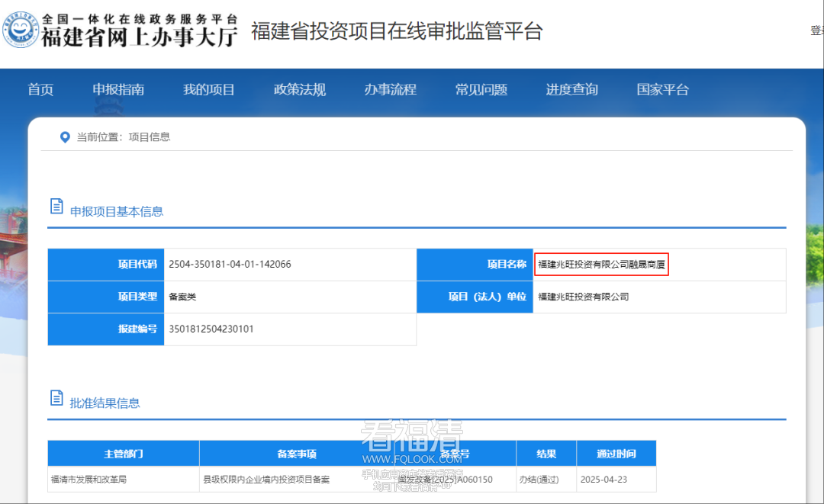Click the 项目代码 label cell
This screenshot has width=824, height=504.
(x=106, y=265)
